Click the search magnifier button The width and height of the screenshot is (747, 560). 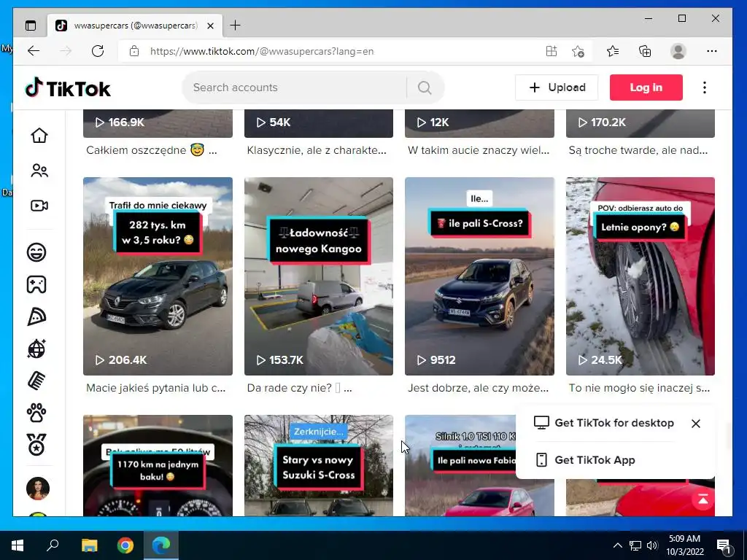click(x=425, y=87)
